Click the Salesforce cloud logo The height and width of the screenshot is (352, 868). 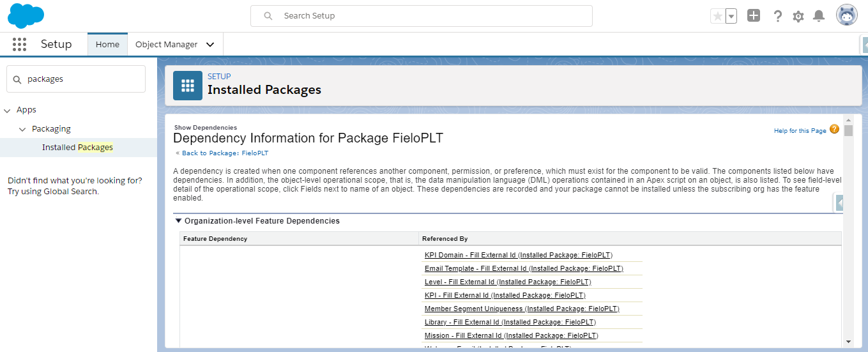26,15
